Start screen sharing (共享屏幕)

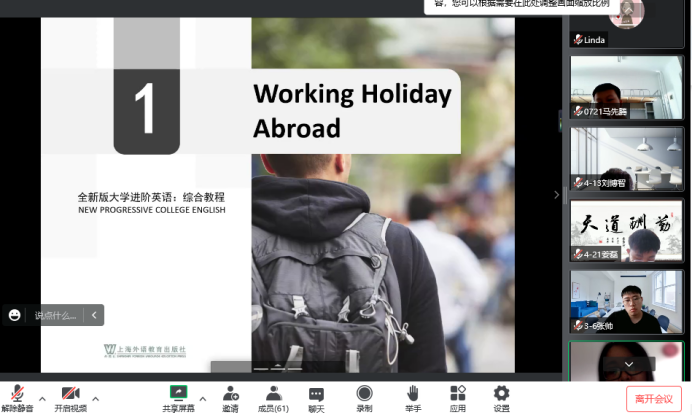(x=178, y=397)
